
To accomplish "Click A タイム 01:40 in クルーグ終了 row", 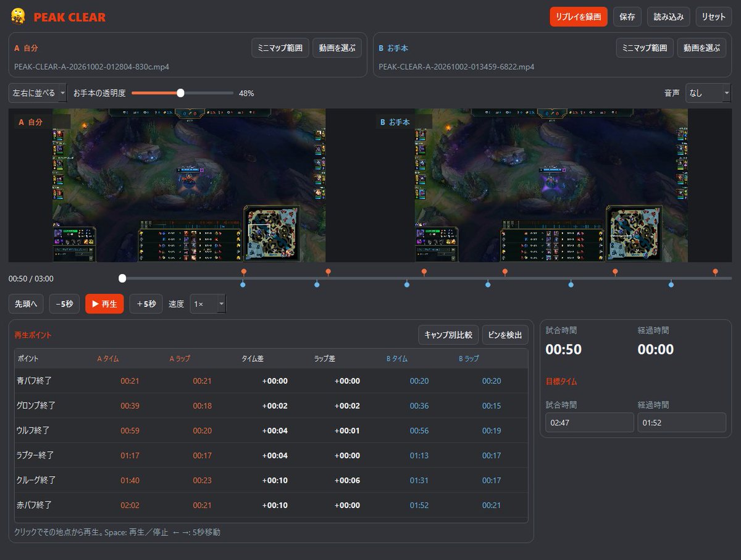I will (x=130, y=480).
